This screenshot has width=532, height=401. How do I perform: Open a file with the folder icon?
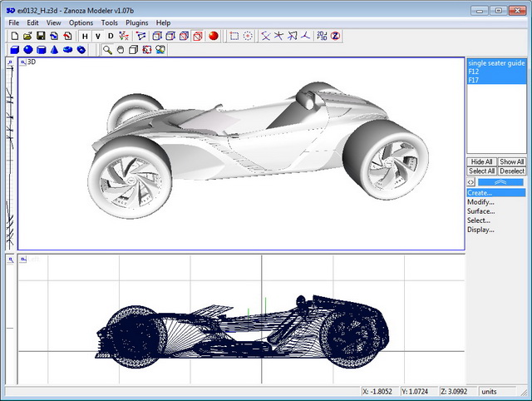coord(27,36)
